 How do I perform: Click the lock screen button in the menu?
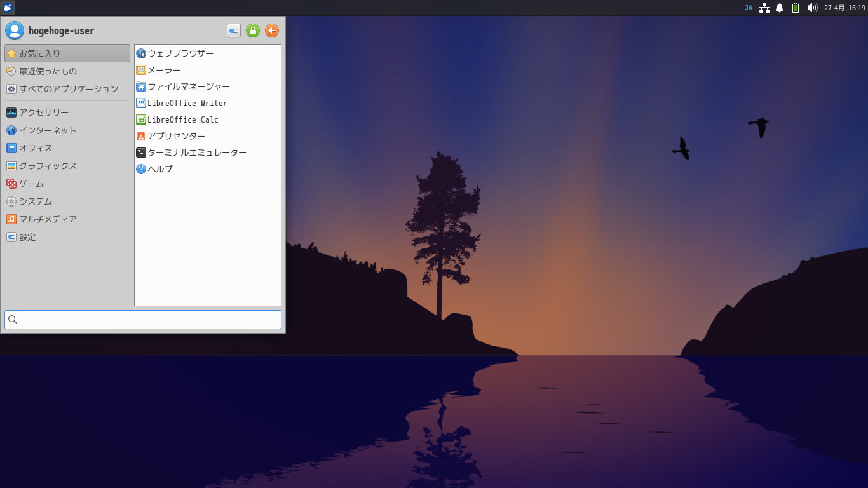[252, 30]
